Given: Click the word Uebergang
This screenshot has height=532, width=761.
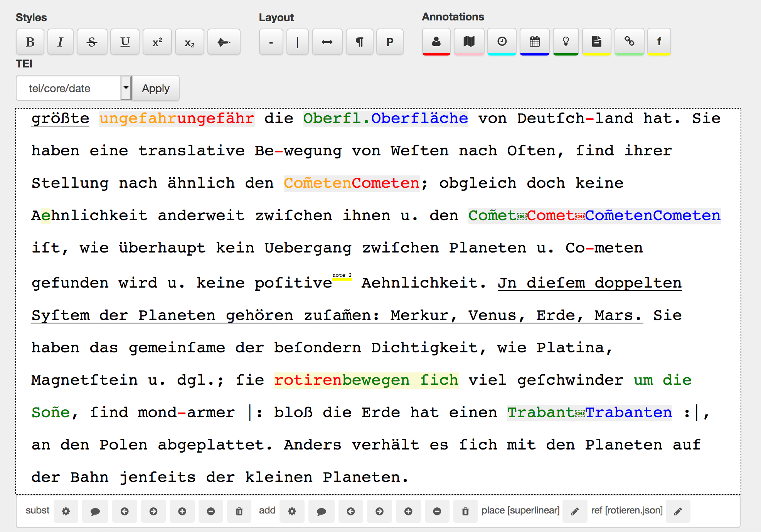Looking at the screenshot, I should tap(308, 248).
